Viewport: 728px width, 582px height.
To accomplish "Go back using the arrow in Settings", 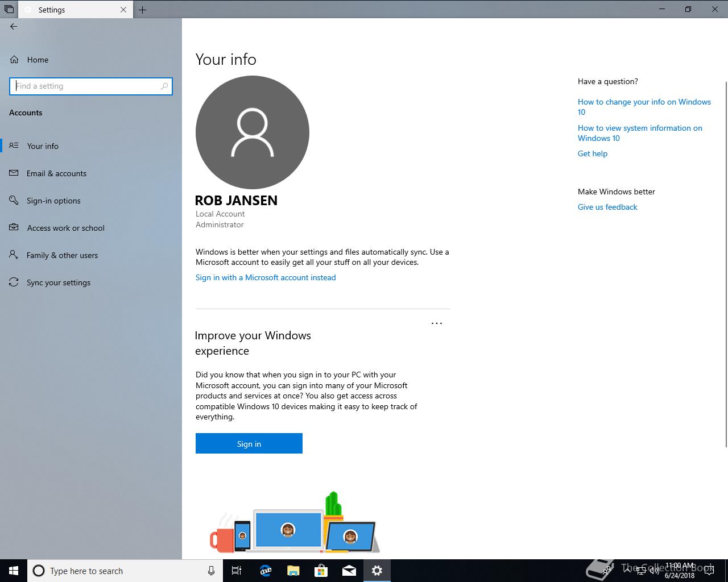I will coord(14,26).
